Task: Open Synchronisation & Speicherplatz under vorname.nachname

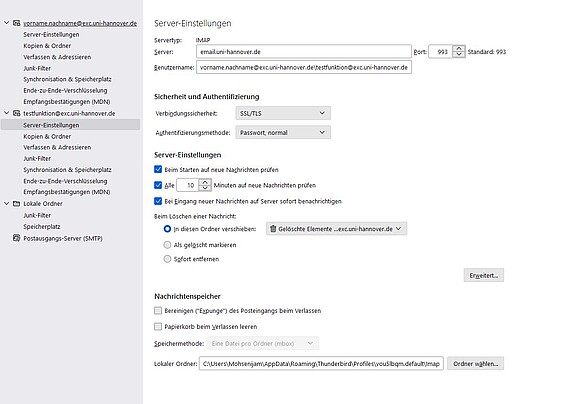Action: point(67,79)
